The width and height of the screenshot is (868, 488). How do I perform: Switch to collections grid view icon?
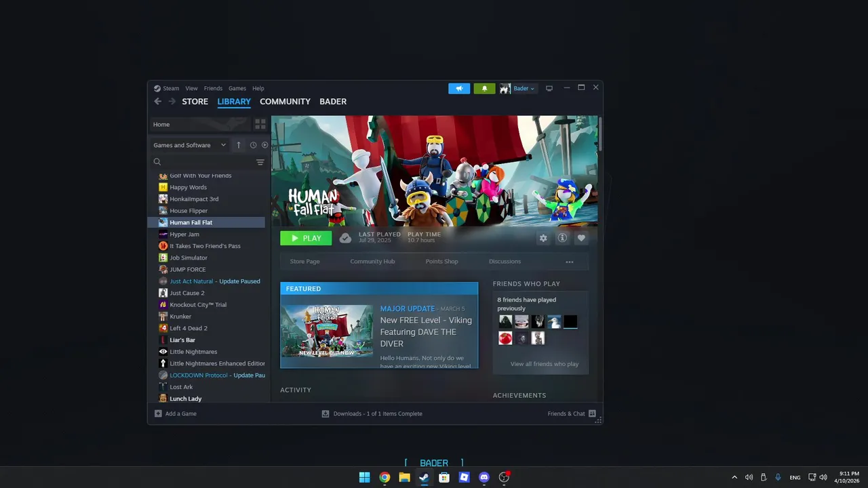[x=260, y=124]
